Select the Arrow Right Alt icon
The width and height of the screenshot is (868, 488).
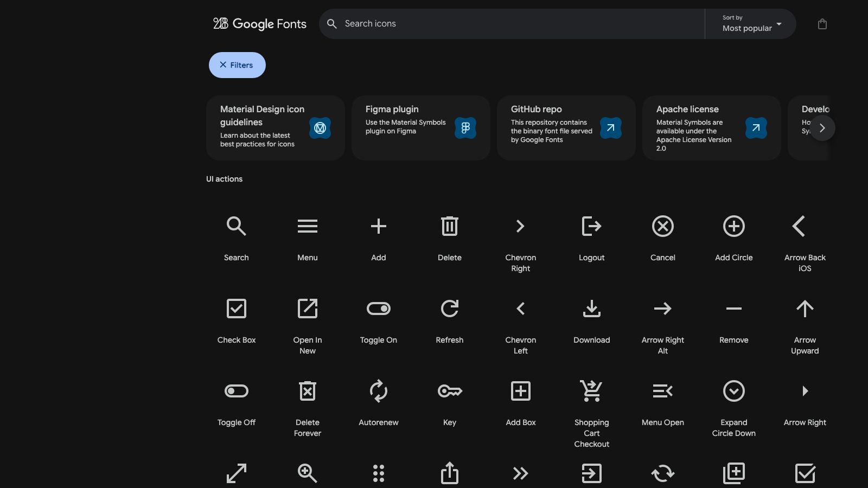pos(663,309)
